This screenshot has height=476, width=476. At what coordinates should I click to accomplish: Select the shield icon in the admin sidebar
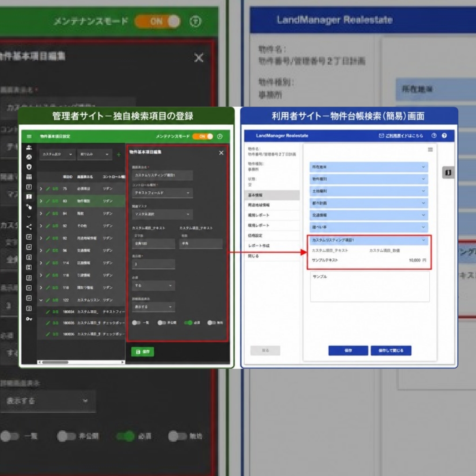29,167
